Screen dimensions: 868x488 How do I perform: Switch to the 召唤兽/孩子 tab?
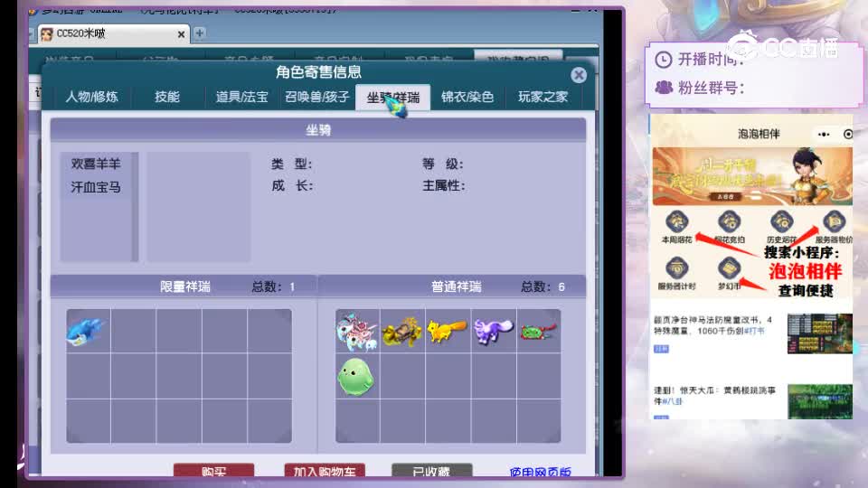tap(317, 97)
